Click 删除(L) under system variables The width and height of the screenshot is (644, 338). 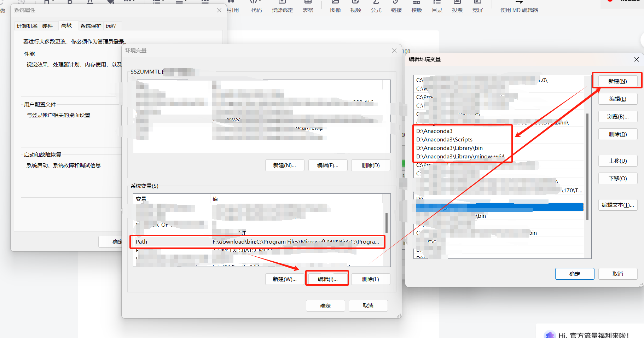(x=371, y=279)
